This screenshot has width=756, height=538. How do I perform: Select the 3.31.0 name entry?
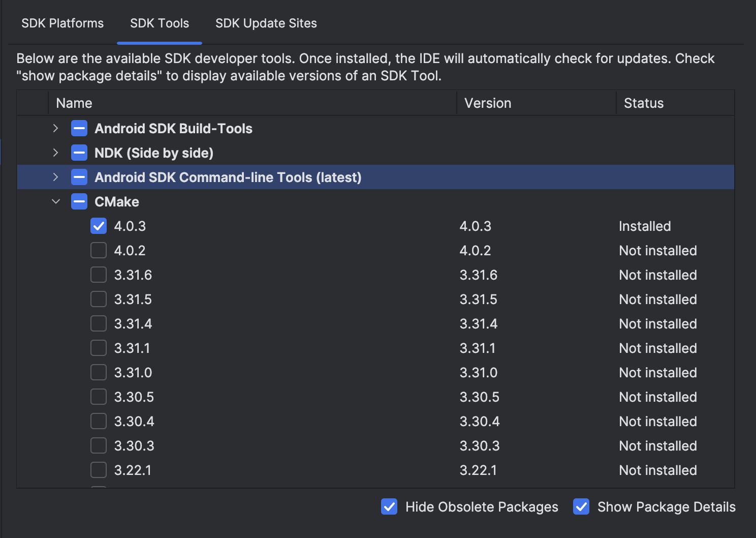click(x=133, y=373)
